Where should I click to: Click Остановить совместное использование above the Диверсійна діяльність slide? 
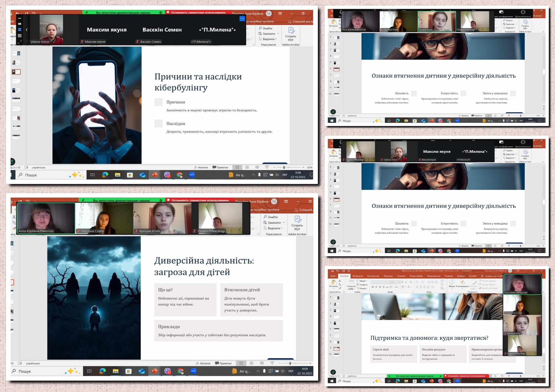[200, 201]
